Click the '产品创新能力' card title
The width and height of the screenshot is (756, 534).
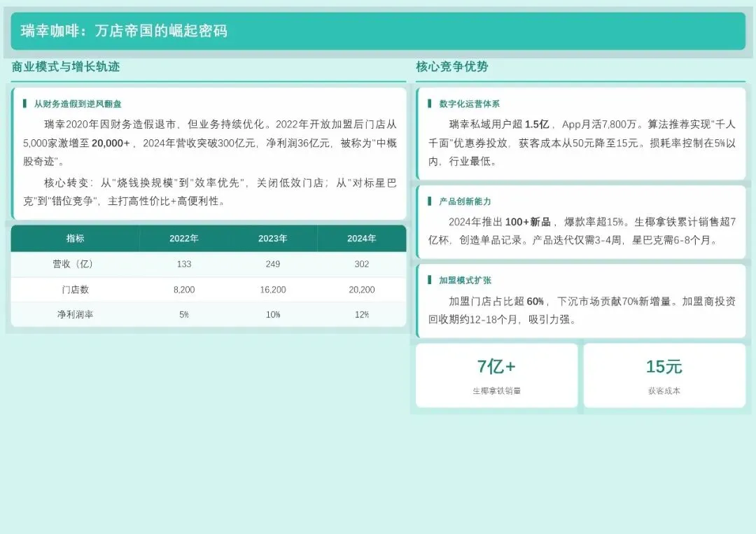(x=465, y=202)
